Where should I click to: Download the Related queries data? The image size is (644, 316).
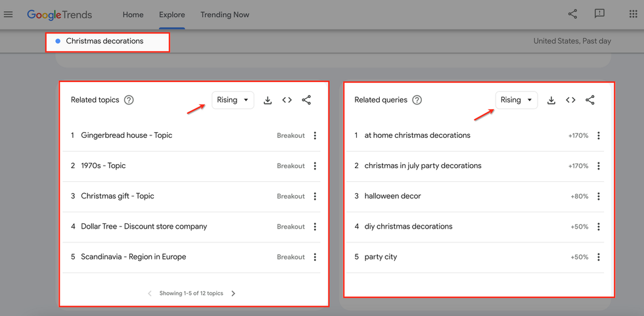551,101
